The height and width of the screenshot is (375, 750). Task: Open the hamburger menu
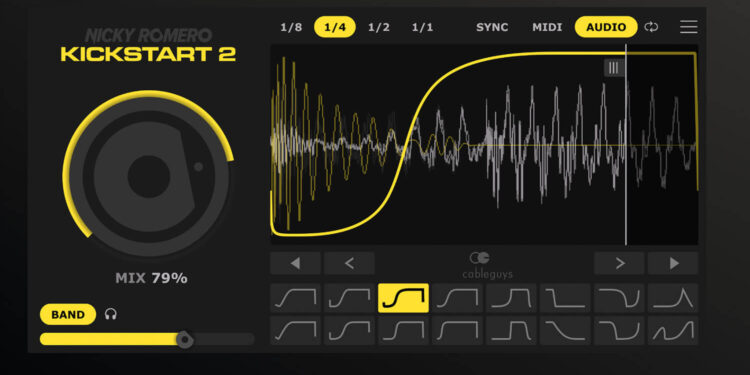(688, 27)
